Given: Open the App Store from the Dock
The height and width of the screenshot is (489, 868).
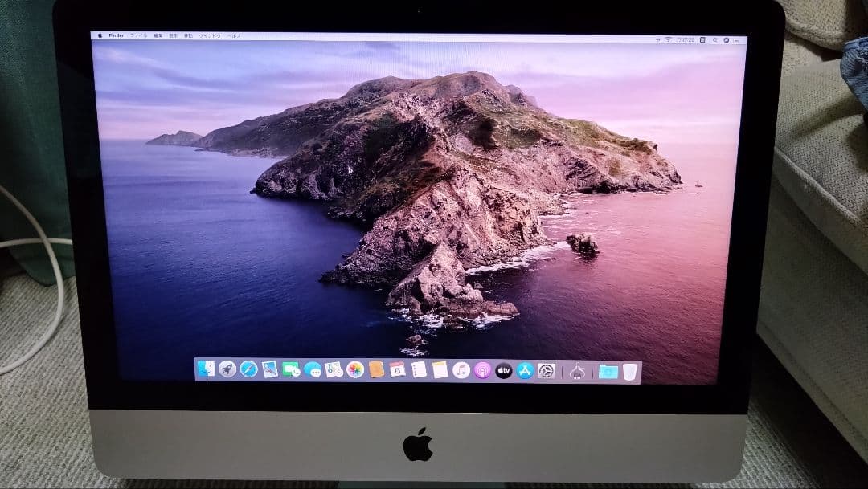Looking at the screenshot, I should (524, 370).
